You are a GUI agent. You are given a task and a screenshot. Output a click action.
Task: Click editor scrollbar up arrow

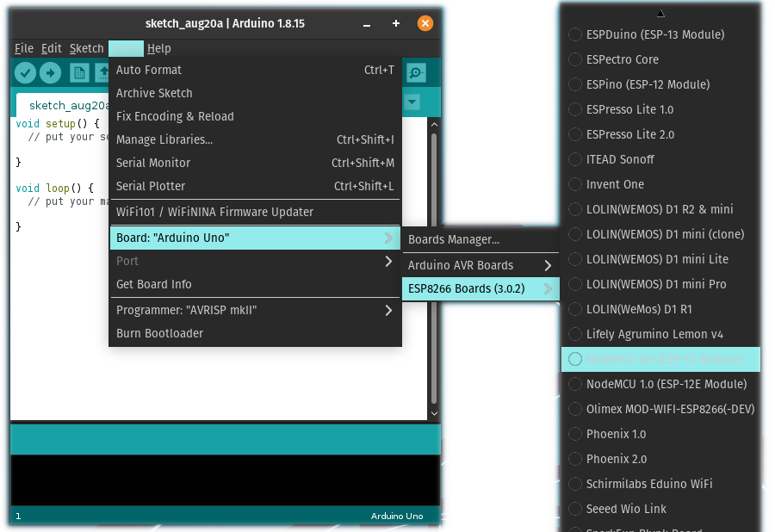point(434,125)
